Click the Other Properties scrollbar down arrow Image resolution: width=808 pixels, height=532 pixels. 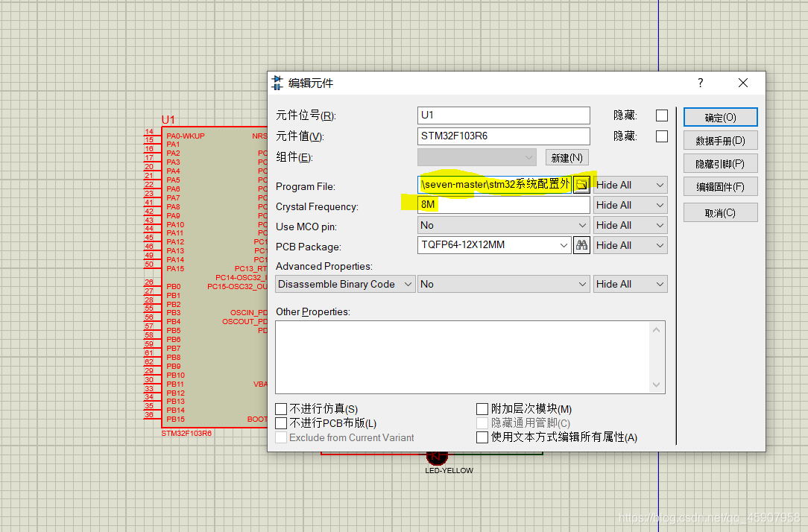pyautogui.click(x=656, y=384)
